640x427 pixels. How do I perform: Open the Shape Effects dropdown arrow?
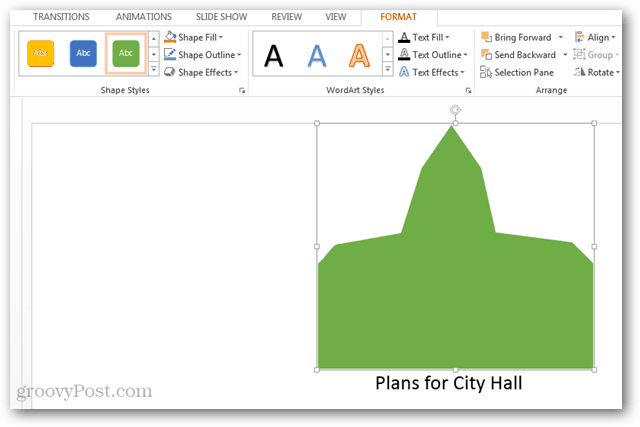[x=236, y=73]
